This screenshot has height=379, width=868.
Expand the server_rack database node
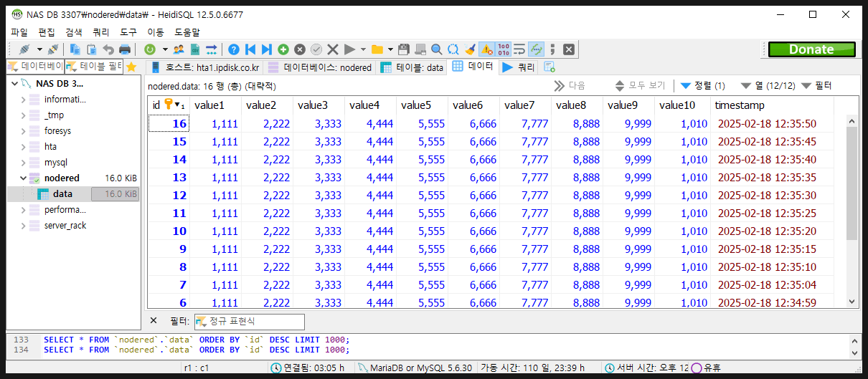[23, 226]
